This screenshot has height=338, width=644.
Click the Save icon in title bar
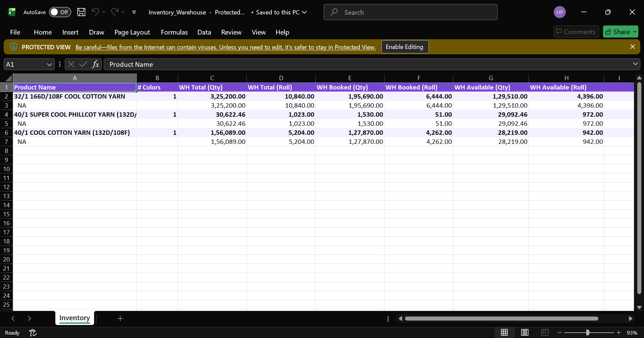click(x=81, y=12)
